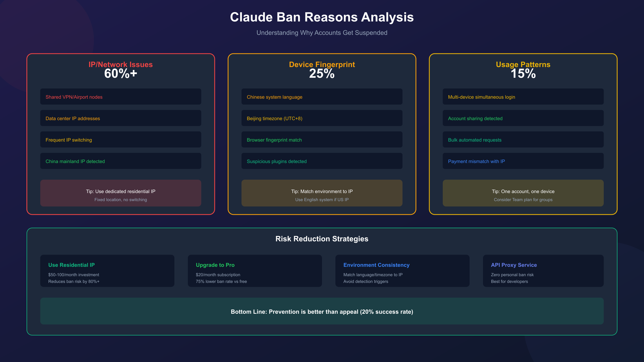Select the Data center IP addresses row
This screenshot has width=644, height=362.
[x=120, y=118]
